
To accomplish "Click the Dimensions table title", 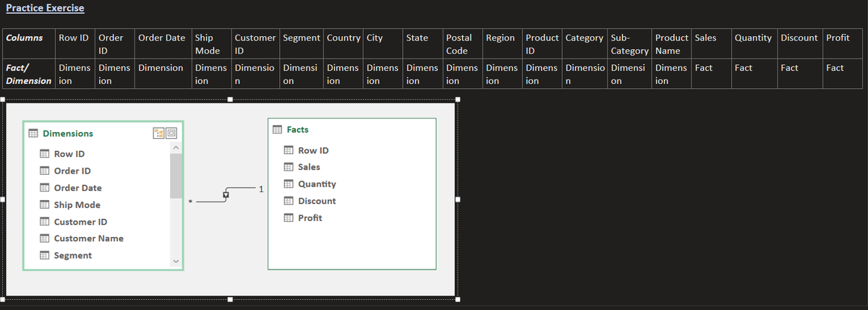I will coord(68,134).
